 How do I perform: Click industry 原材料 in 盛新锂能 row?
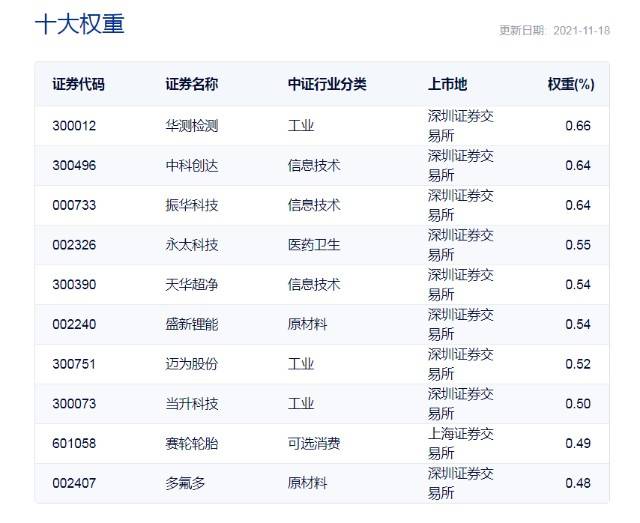tap(307, 324)
